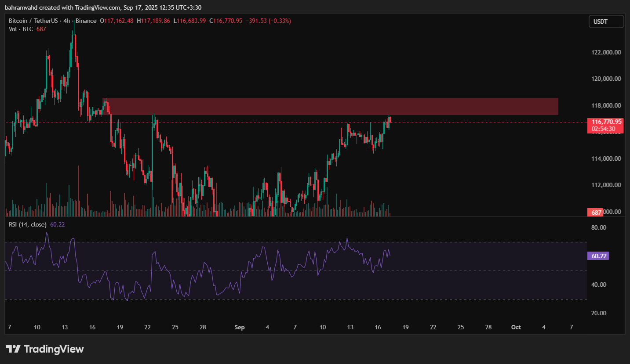The height and width of the screenshot is (364, 630).
Task: Click the 118,000.00 price axis label
Action: pos(606,105)
